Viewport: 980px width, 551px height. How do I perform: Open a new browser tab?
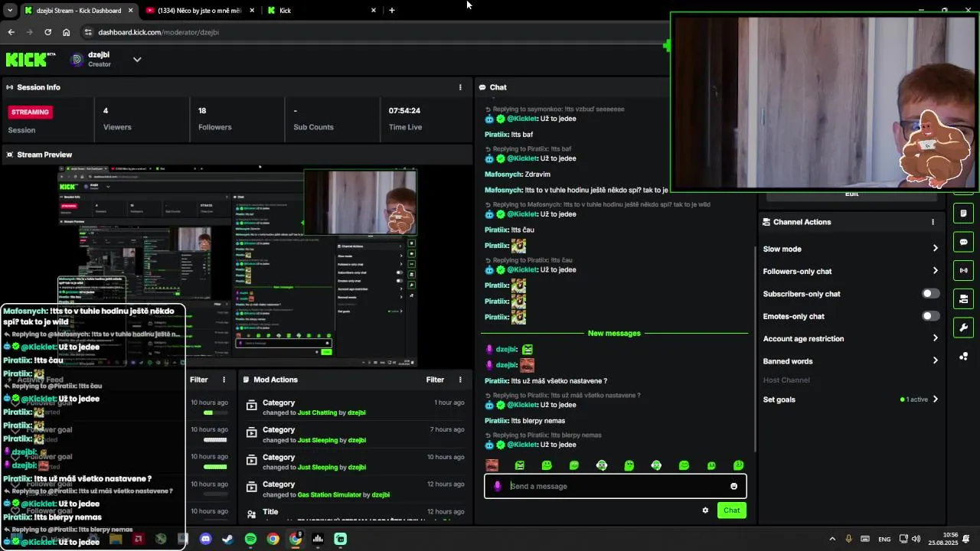click(392, 10)
